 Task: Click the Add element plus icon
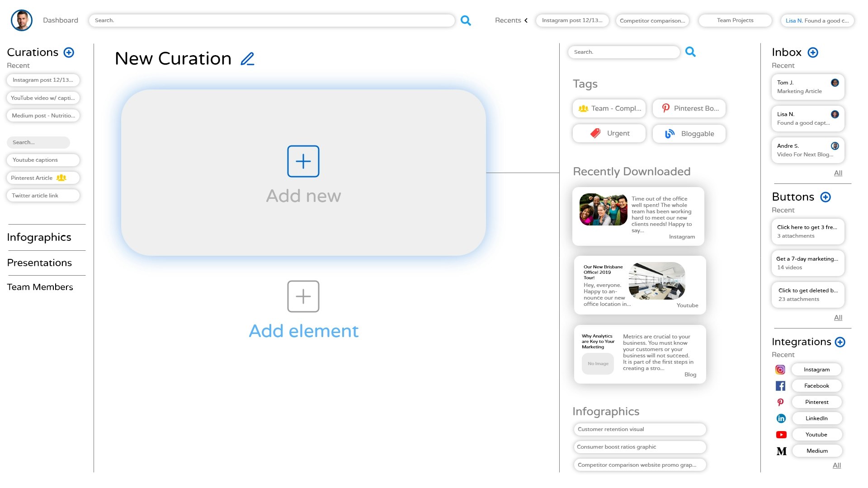tap(303, 296)
